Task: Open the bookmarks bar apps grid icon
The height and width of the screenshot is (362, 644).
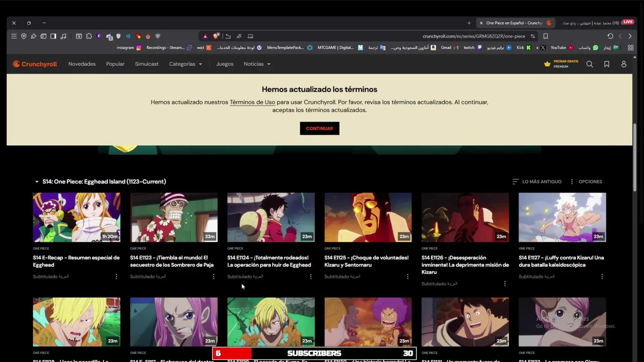Action: pos(630,48)
